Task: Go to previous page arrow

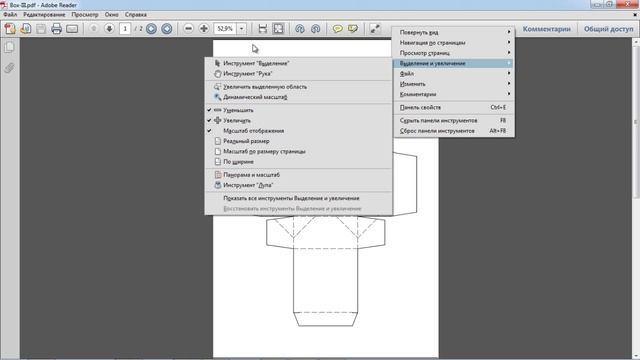Action: (94, 29)
